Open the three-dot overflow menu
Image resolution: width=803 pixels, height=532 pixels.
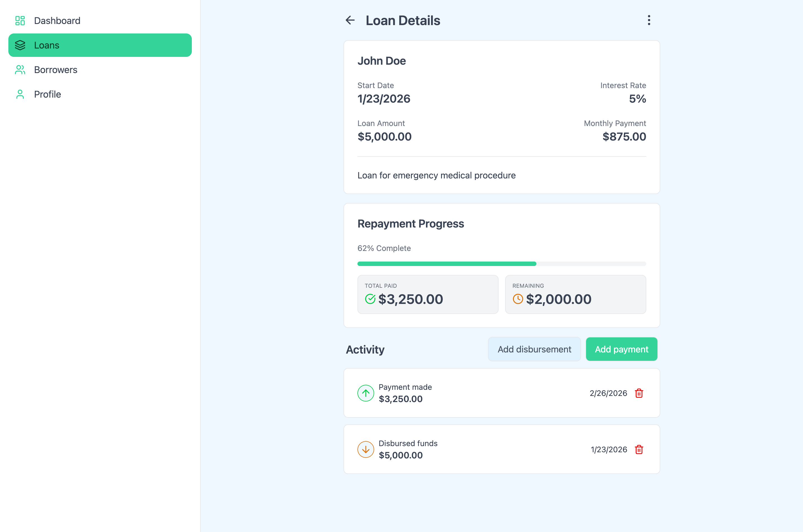[649, 20]
